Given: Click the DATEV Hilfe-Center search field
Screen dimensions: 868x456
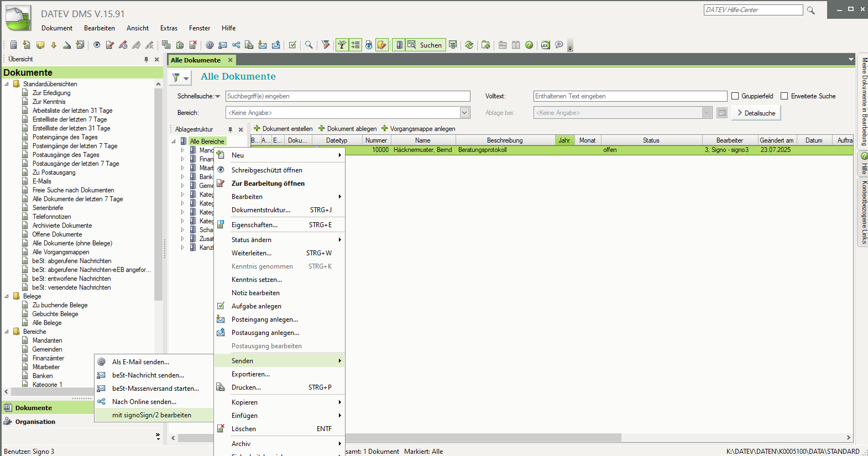Looking at the screenshot, I should coord(753,10).
